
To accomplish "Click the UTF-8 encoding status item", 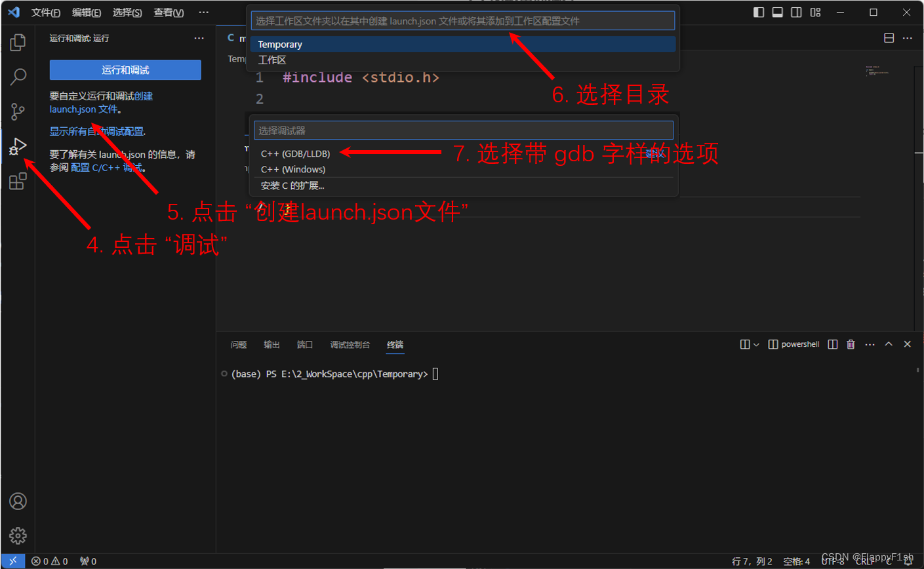I will pos(832,561).
